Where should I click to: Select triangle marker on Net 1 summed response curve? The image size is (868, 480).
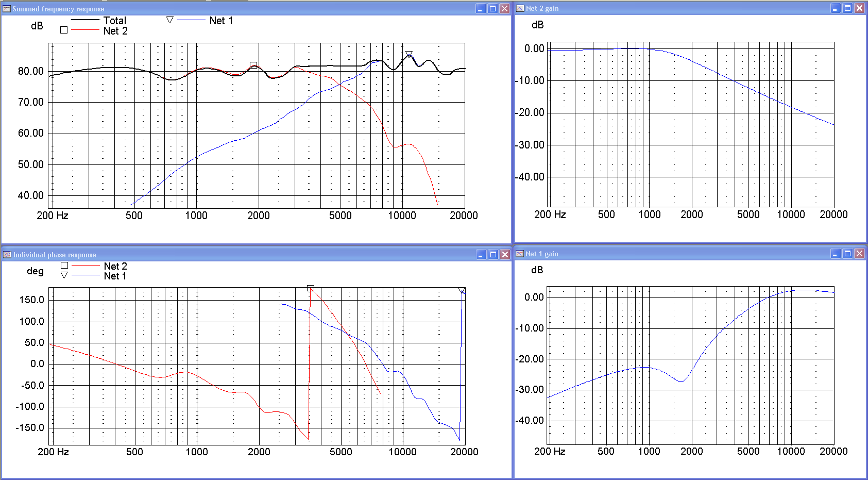point(409,54)
